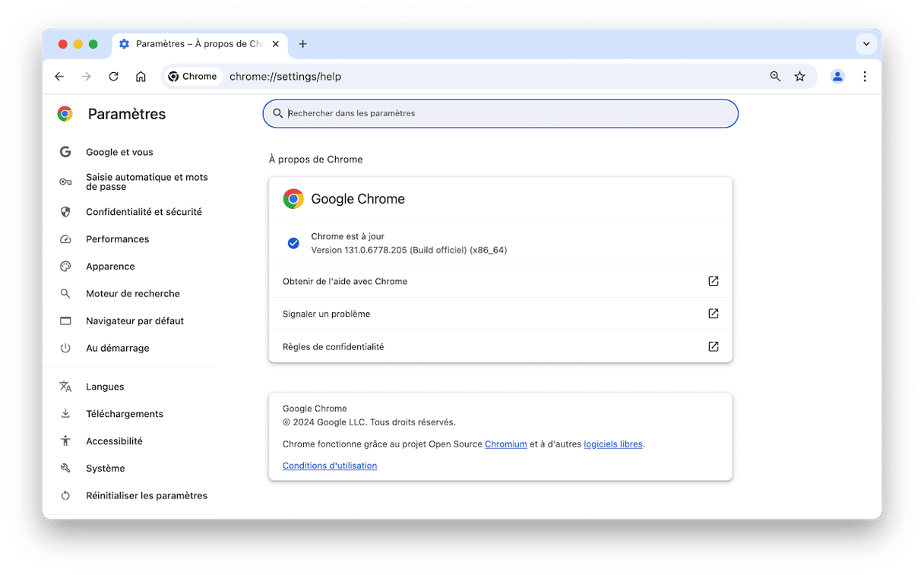Click the translate icon for Langues
Viewport: 924px width, 575px height.
(x=65, y=387)
